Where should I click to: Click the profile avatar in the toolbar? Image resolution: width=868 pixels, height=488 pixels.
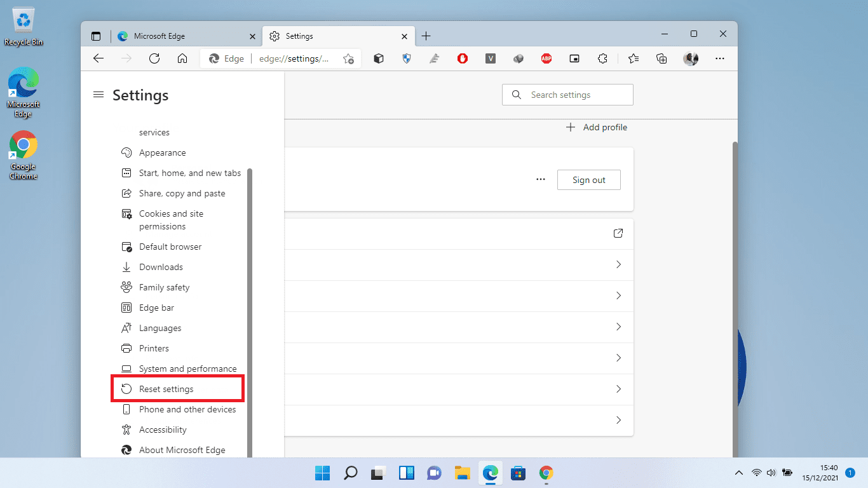(691, 58)
